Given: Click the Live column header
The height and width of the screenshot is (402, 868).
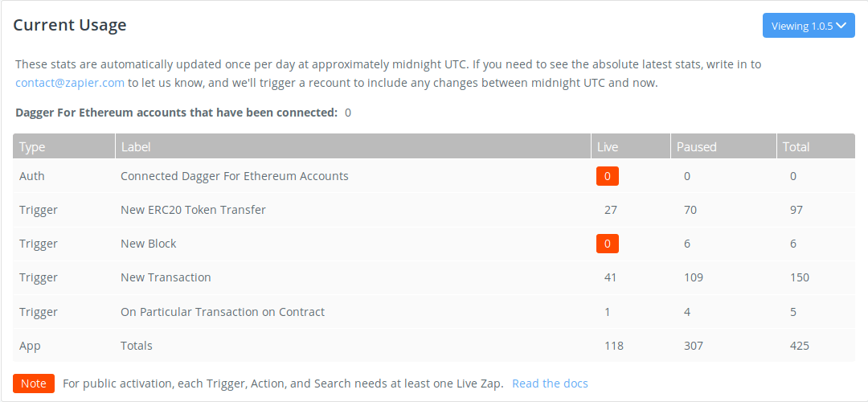Looking at the screenshot, I should 608,147.
